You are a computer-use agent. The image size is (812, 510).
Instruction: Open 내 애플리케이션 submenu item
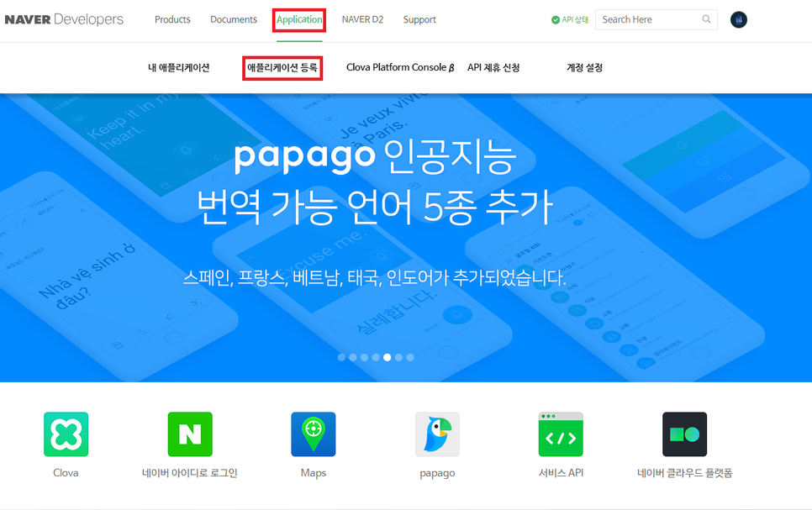pos(179,67)
